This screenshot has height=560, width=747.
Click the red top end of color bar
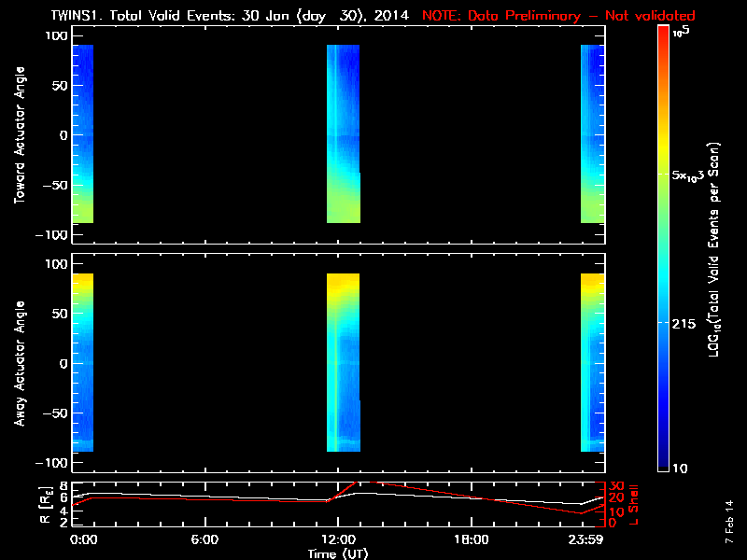(x=662, y=31)
